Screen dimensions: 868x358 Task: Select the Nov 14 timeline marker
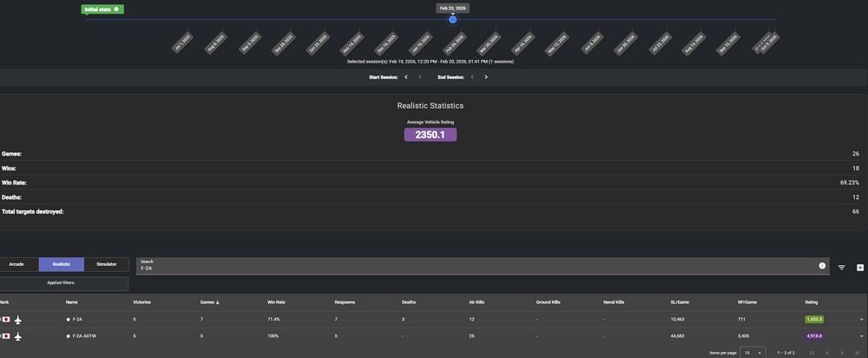pyautogui.click(x=352, y=43)
